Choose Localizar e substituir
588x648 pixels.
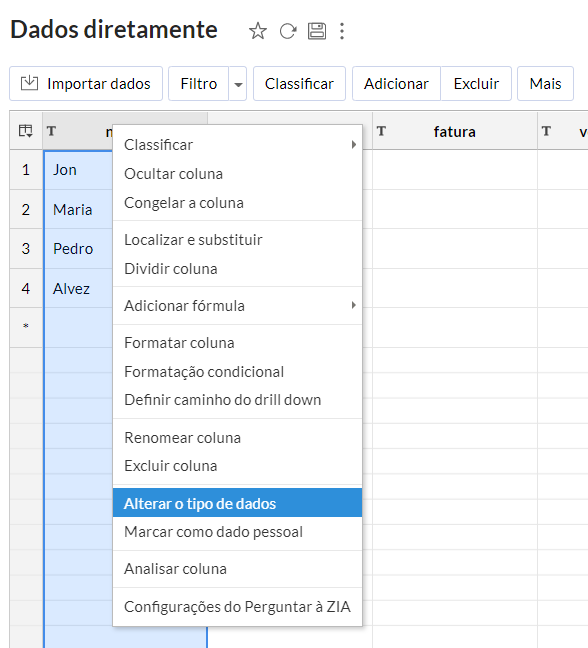click(237, 240)
